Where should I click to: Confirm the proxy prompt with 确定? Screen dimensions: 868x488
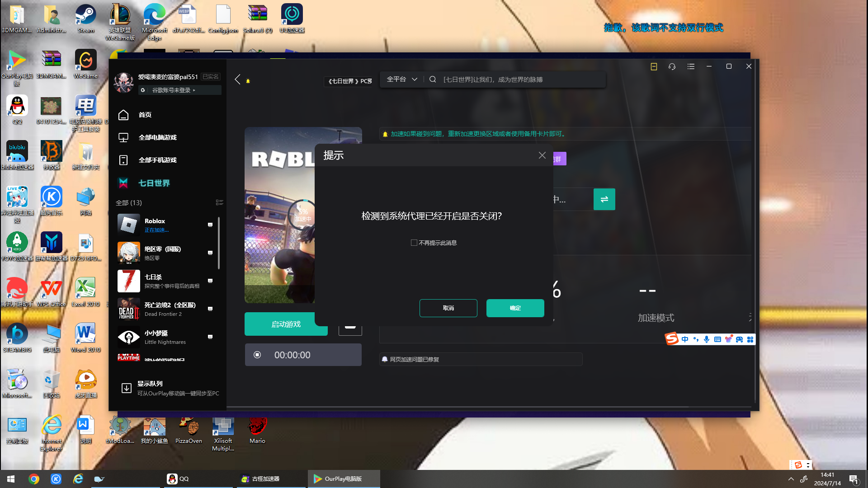coord(515,308)
